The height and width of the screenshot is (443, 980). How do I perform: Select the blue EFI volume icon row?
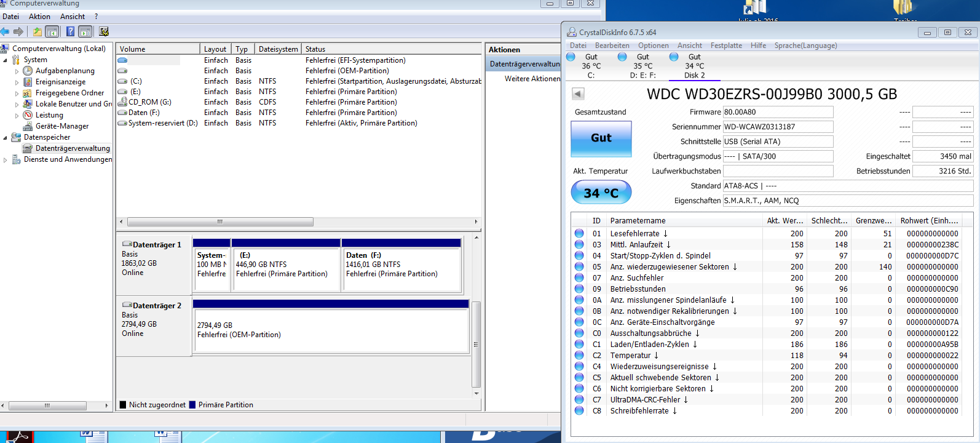tap(122, 60)
